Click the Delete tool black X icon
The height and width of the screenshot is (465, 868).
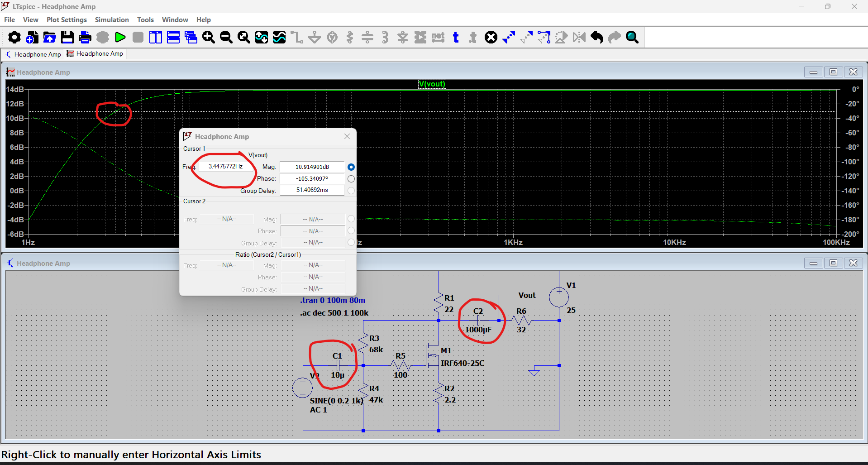[491, 37]
